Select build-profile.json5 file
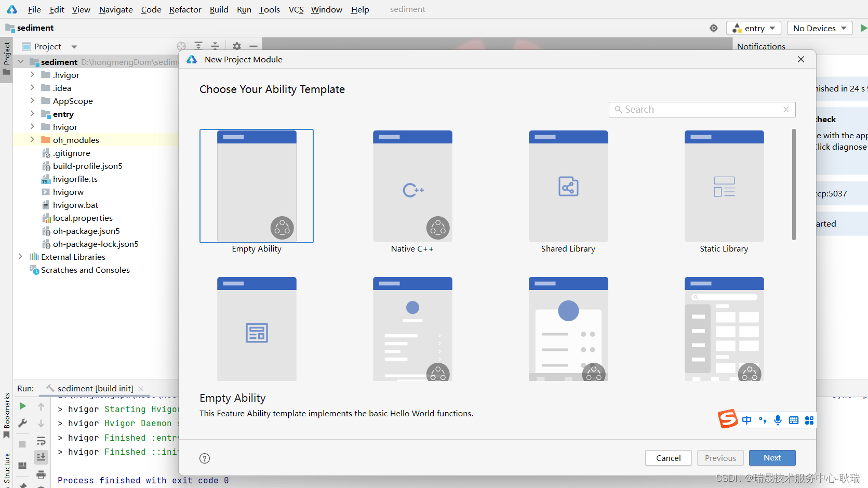Image resolution: width=868 pixels, height=488 pixels. coord(87,166)
